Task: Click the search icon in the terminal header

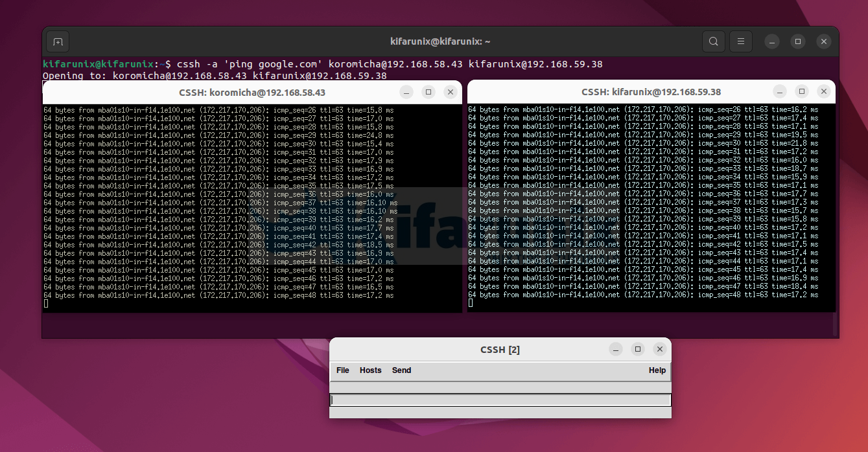Action: 714,41
